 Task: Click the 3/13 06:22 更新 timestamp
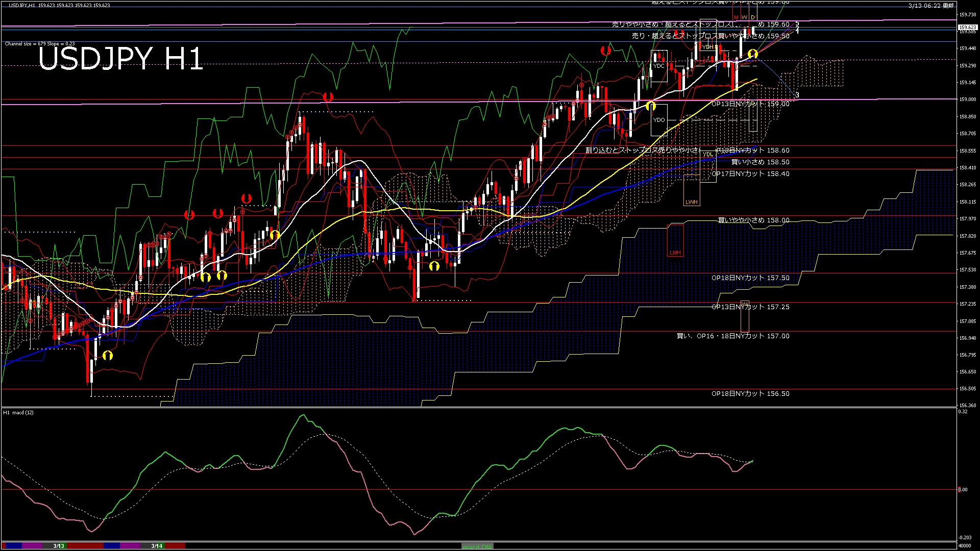pyautogui.click(x=931, y=5)
